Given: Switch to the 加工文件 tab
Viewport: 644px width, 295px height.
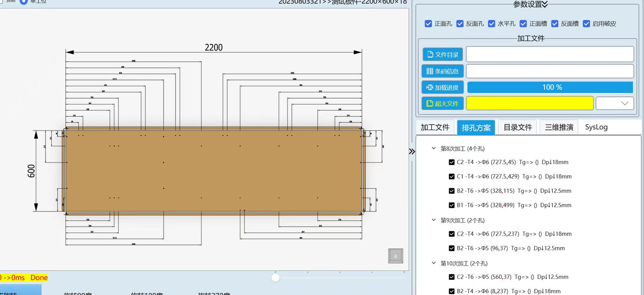Looking at the screenshot, I should tap(435, 127).
